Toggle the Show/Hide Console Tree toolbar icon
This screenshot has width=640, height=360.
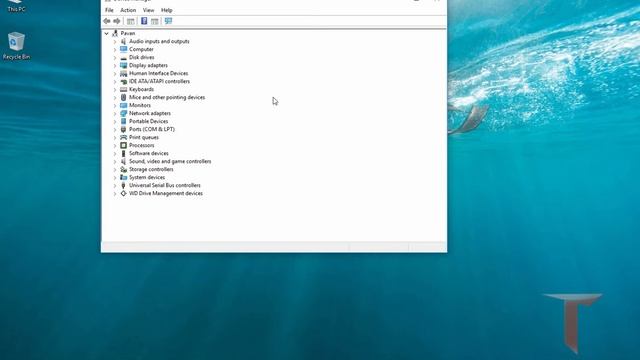click(131, 21)
